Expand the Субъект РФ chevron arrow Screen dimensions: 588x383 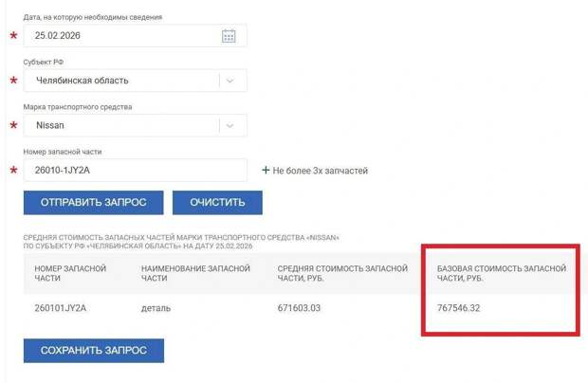(230, 81)
